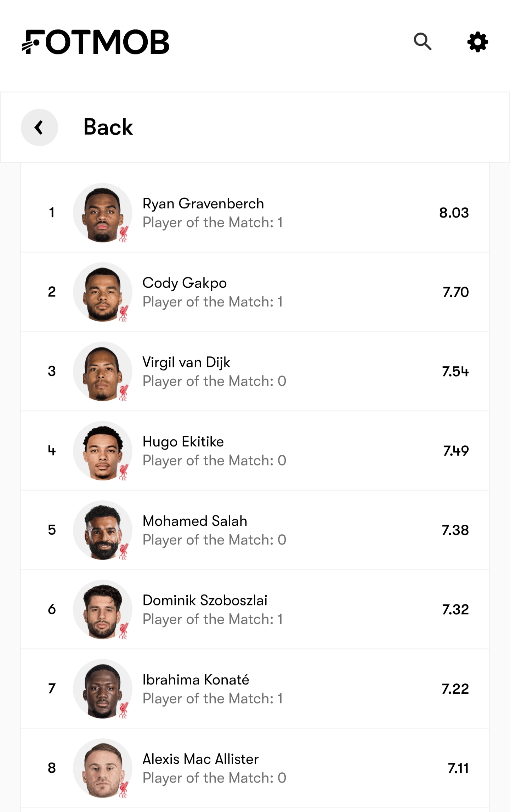Tap the Back label
510x812 pixels.
coord(108,127)
